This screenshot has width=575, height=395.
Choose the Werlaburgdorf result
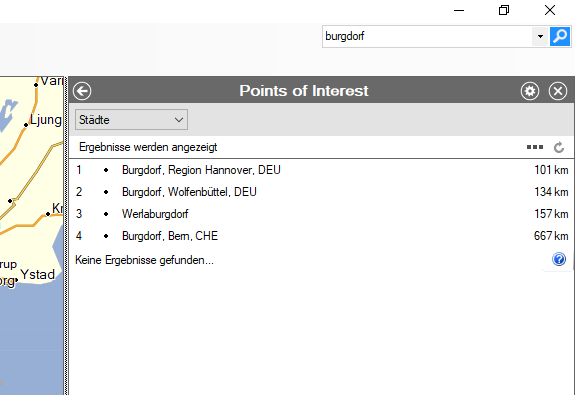click(321, 214)
